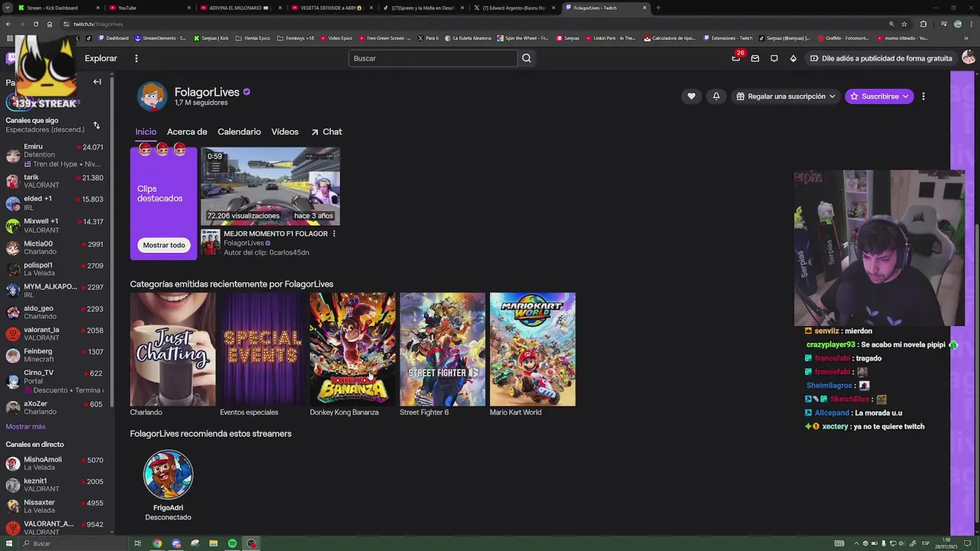The width and height of the screenshot is (980, 551).
Task: Open the Mario Kart World category cover
Action: click(532, 349)
